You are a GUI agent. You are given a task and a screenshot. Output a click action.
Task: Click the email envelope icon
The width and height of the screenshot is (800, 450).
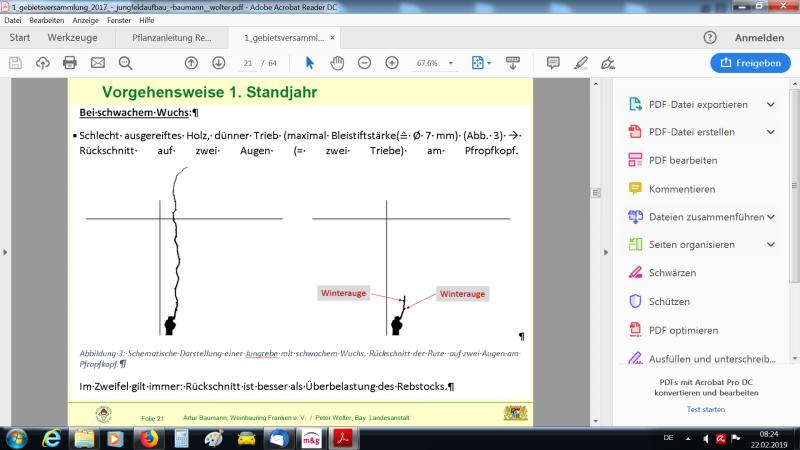coord(98,62)
